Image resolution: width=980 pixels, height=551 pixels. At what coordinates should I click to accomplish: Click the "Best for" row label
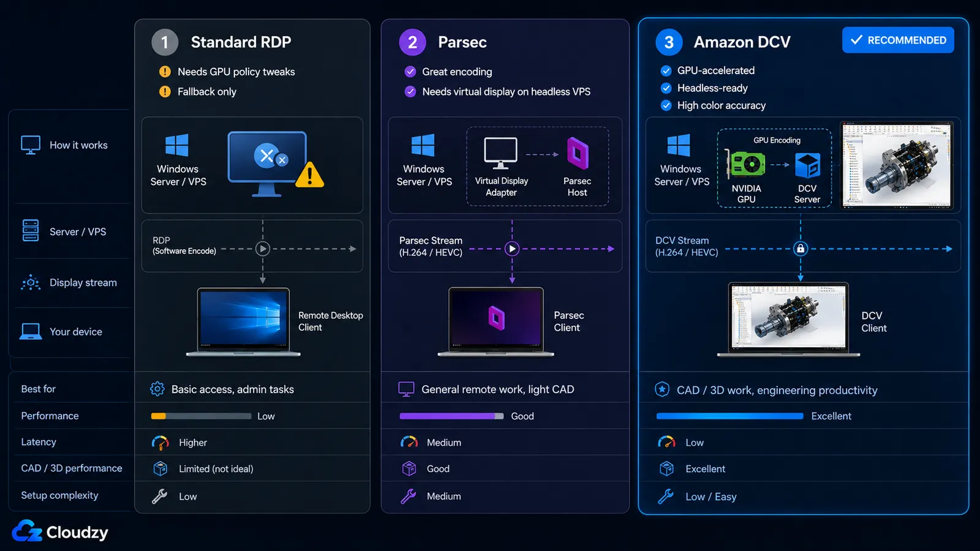coord(38,389)
